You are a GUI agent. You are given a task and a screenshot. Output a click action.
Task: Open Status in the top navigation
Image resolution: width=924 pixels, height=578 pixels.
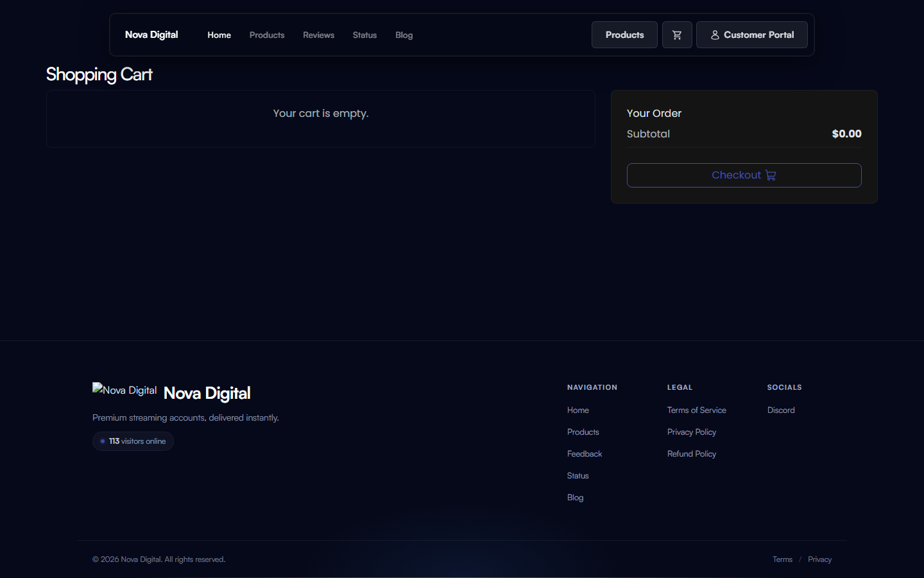coord(364,35)
